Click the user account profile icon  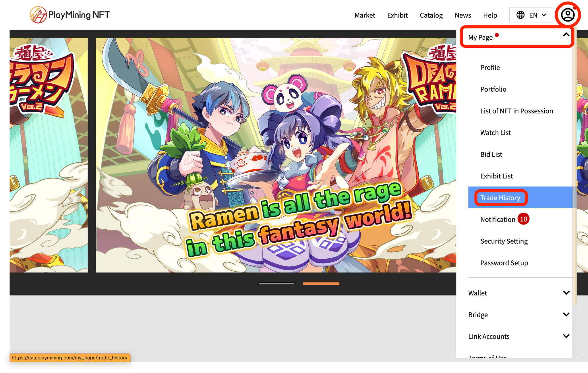tap(568, 15)
